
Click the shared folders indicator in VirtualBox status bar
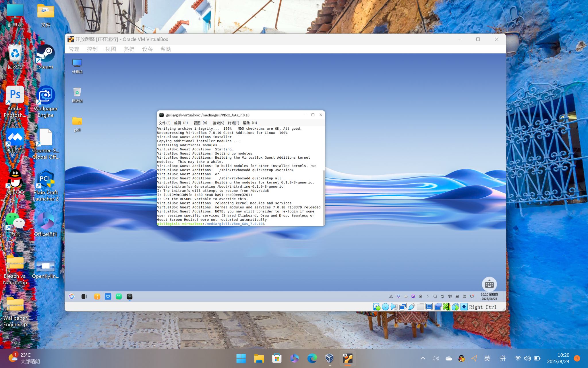pyautogui.click(x=420, y=307)
